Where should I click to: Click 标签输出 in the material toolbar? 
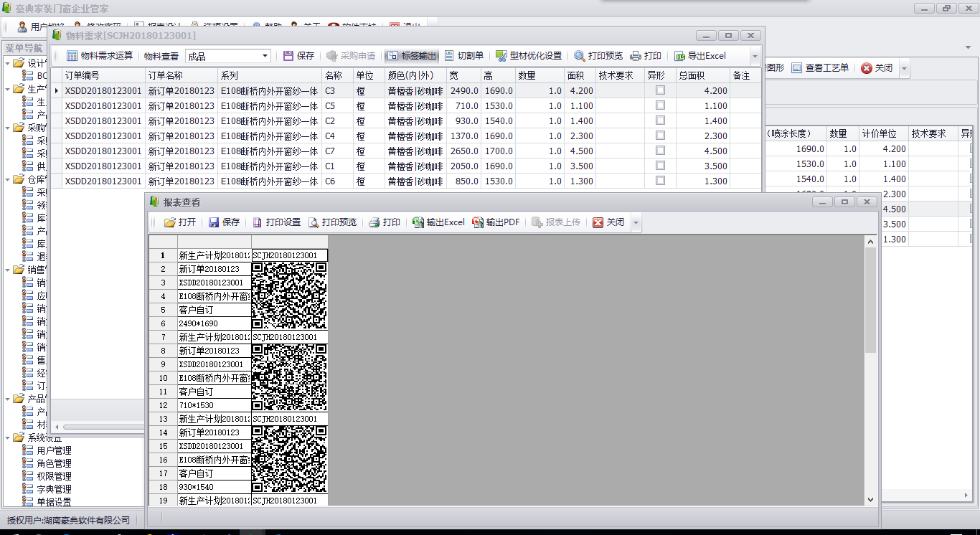(411, 56)
